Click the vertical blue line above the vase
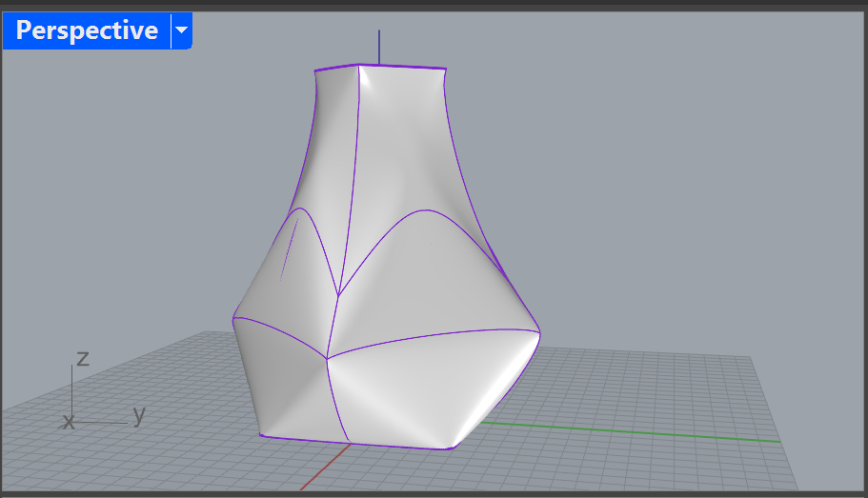The image size is (868, 498). click(x=379, y=46)
